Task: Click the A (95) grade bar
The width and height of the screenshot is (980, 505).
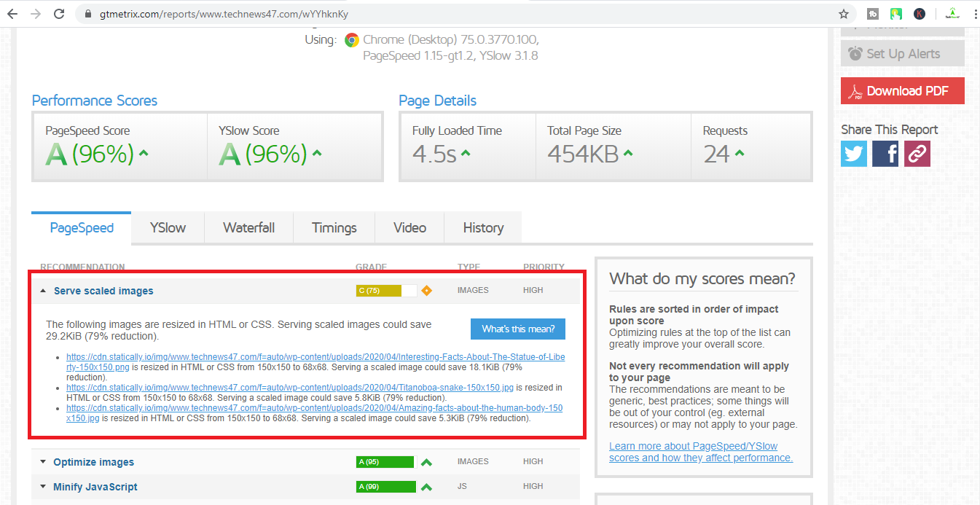Action: click(x=385, y=462)
